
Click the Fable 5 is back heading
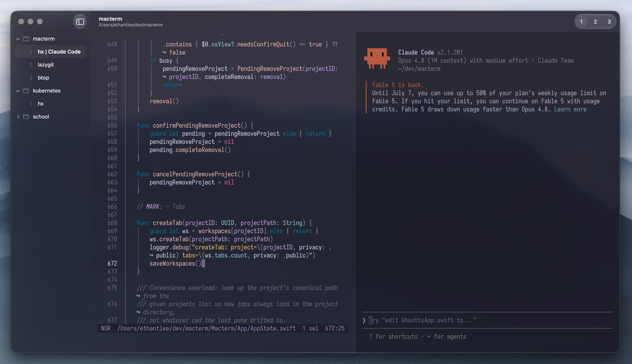point(398,85)
